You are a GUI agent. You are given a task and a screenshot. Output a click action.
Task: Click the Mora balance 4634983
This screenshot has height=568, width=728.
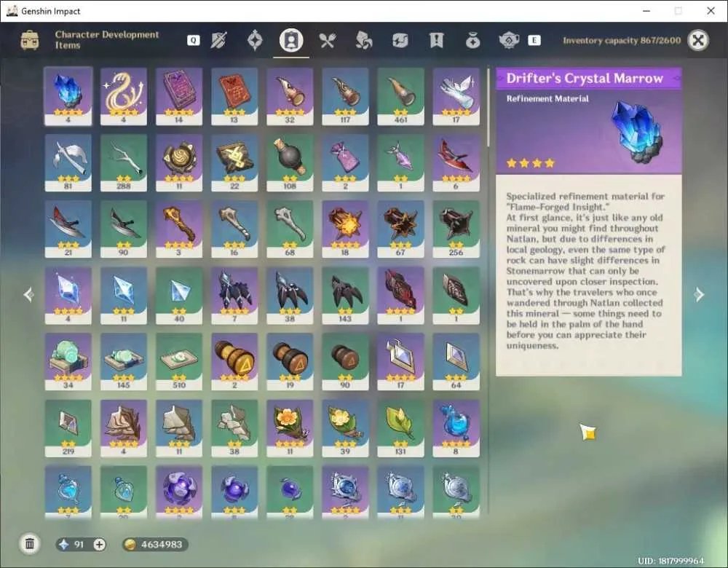click(156, 544)
